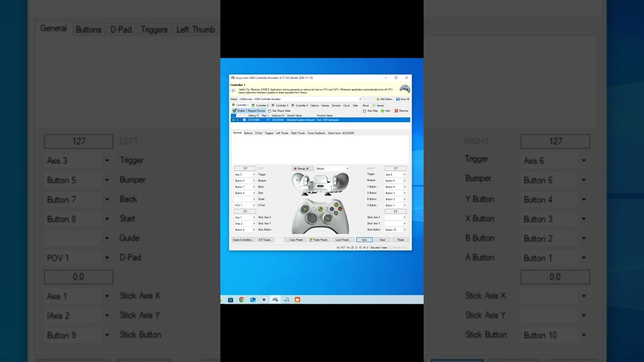Click the Paste Preset button

tap(319, 240)
